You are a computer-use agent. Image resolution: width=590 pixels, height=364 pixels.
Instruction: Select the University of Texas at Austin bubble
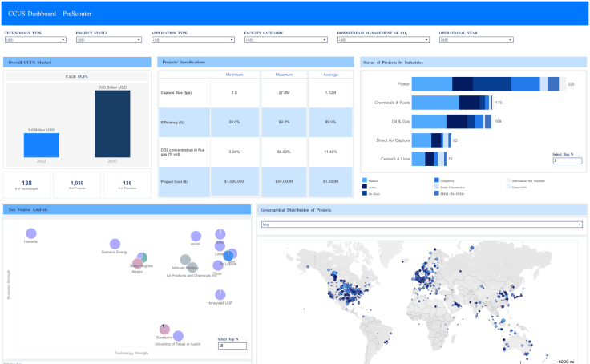(x=179, y=336)
